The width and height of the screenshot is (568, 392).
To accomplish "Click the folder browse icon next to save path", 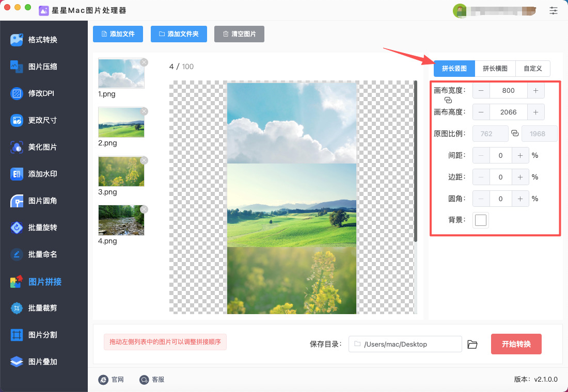I will point(472,344).
